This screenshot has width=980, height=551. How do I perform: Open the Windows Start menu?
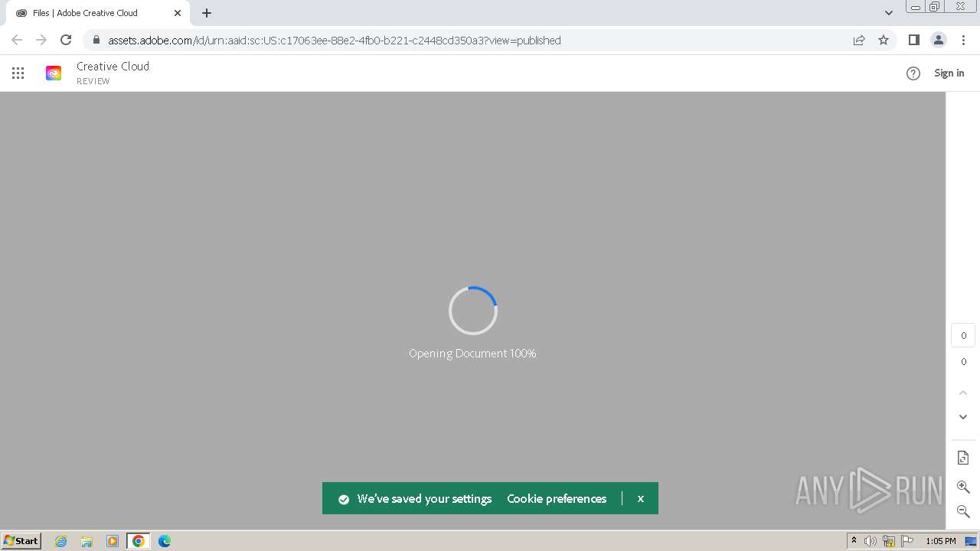pyautogui.click(x=21, y=541)
